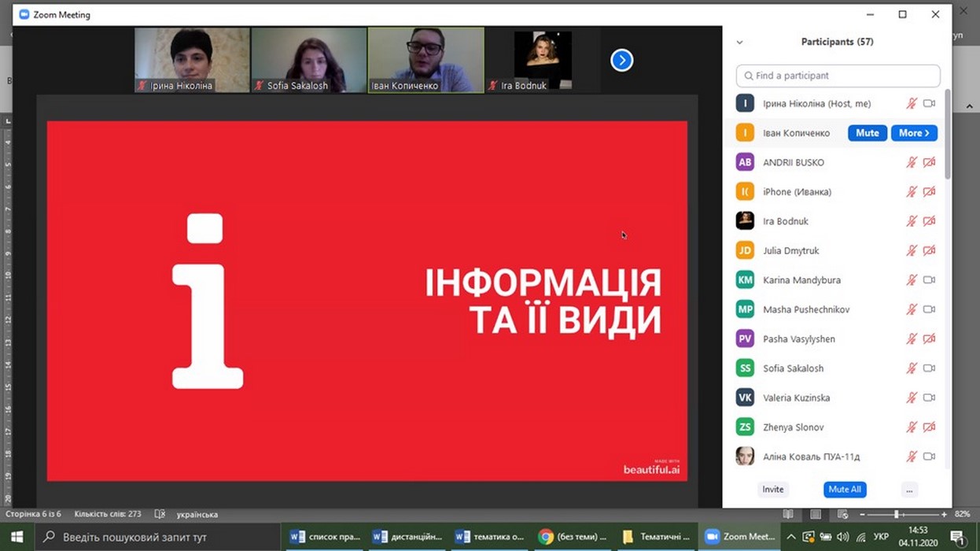Click the muted microphone icon for ANDRII BUSKO

[x=912, y=162]
